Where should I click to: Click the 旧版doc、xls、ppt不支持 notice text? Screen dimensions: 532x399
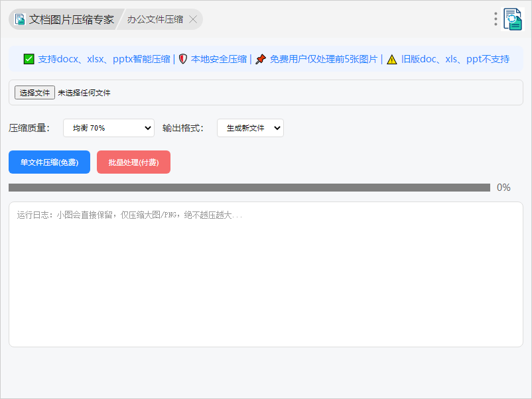click(x=455, y=59)
